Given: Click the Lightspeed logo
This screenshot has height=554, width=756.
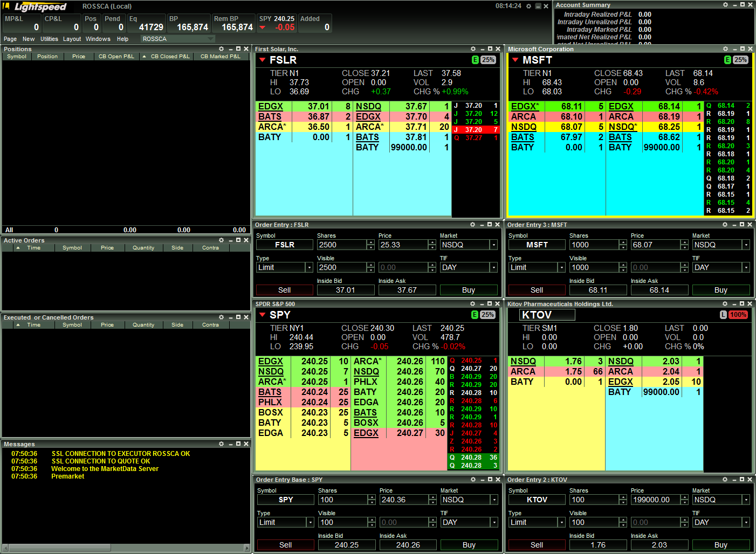Looking at the screenshot, I should [36, 6].
